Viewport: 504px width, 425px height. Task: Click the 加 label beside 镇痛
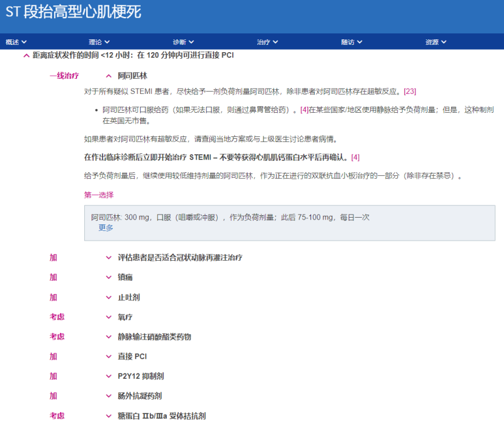(x=53, y=277)
